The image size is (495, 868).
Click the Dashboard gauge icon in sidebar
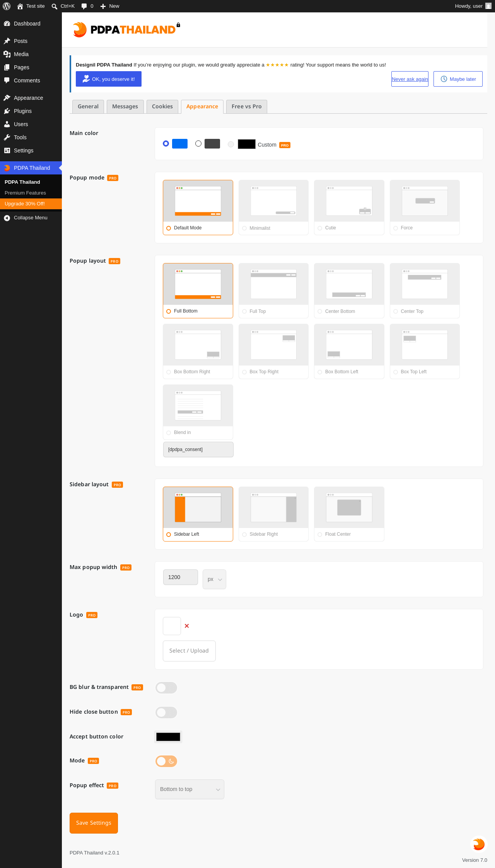(x=7, y=24)
